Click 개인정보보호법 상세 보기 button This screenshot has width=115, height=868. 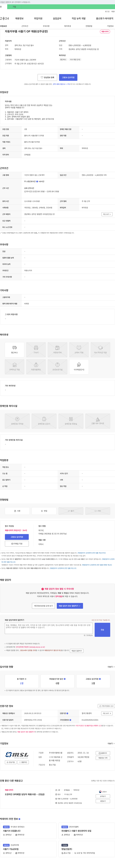43,606
